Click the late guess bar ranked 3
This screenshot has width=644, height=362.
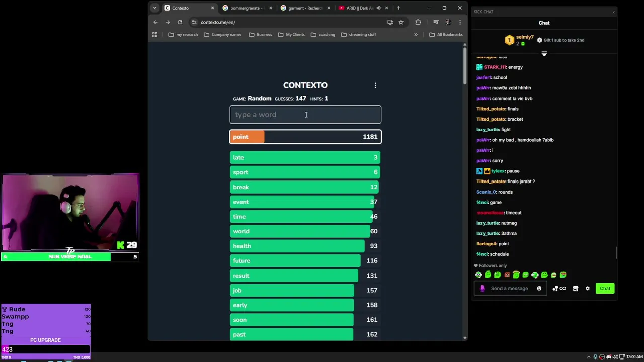click(305, 157)
